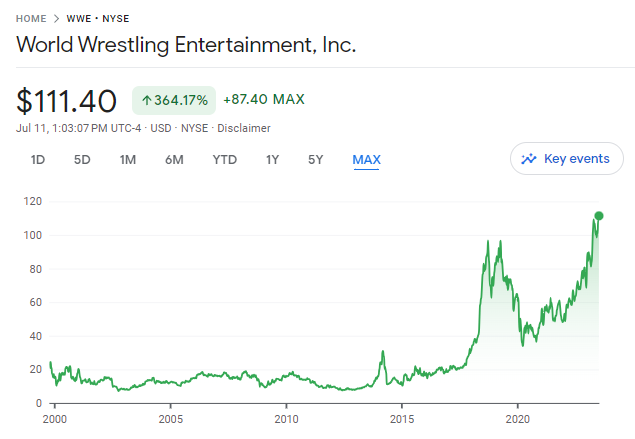Image resolution: width=635 pixels, height=439 pixels.
Task: Switch chart to 1D range
Action: 38,160
